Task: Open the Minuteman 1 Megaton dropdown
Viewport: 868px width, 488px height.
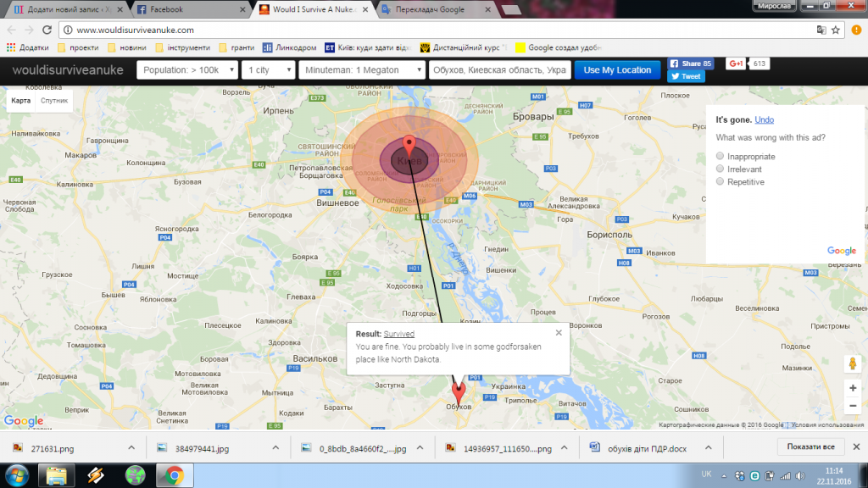Action: tap(362, 70)
